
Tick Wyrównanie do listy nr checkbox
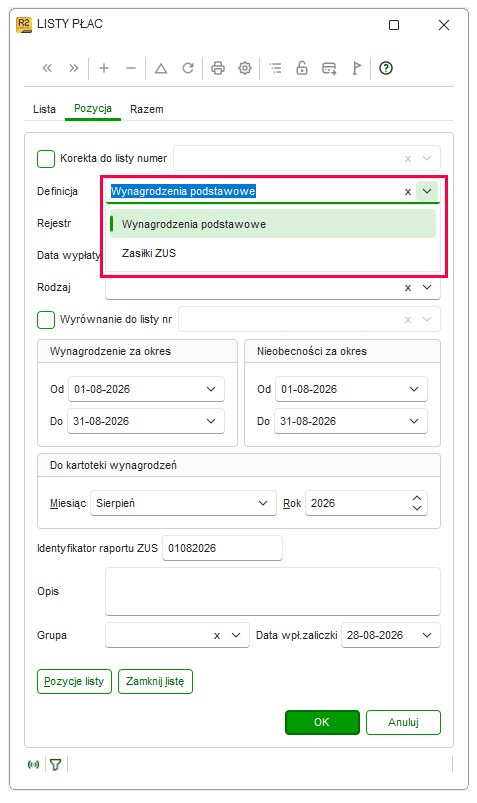coord(46,320)
